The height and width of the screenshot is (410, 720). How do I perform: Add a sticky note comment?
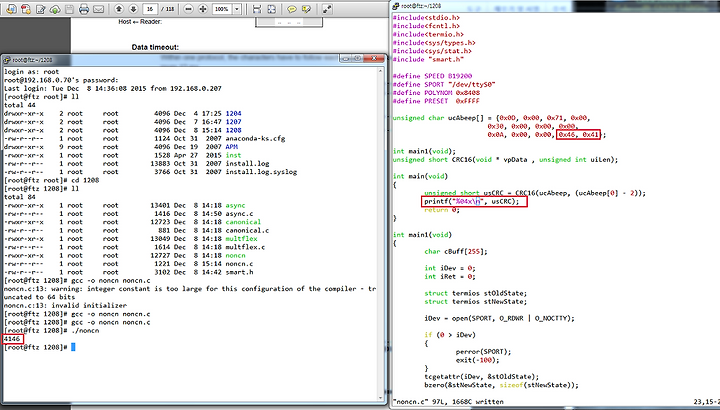(x=292, y=9)
